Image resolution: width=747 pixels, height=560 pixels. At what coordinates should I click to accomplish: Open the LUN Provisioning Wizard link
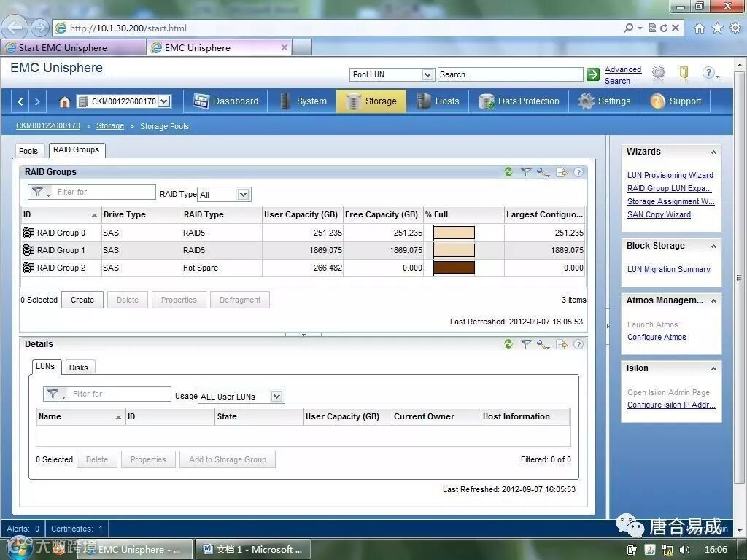670,175
